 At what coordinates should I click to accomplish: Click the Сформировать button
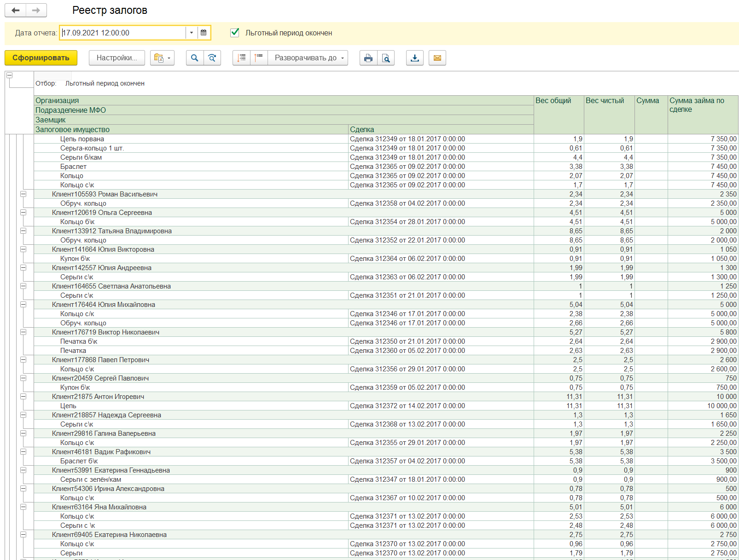(41, 58)
